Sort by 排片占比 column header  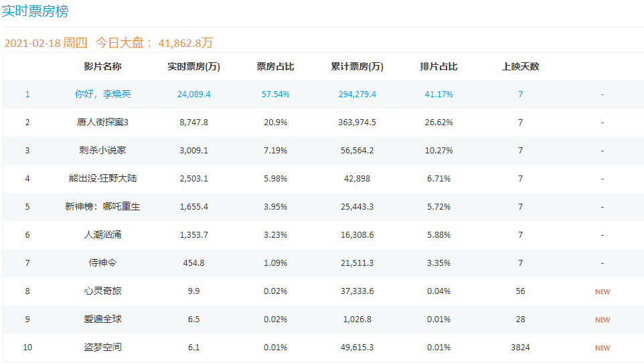pyautogui.click(x=438, y=66)
